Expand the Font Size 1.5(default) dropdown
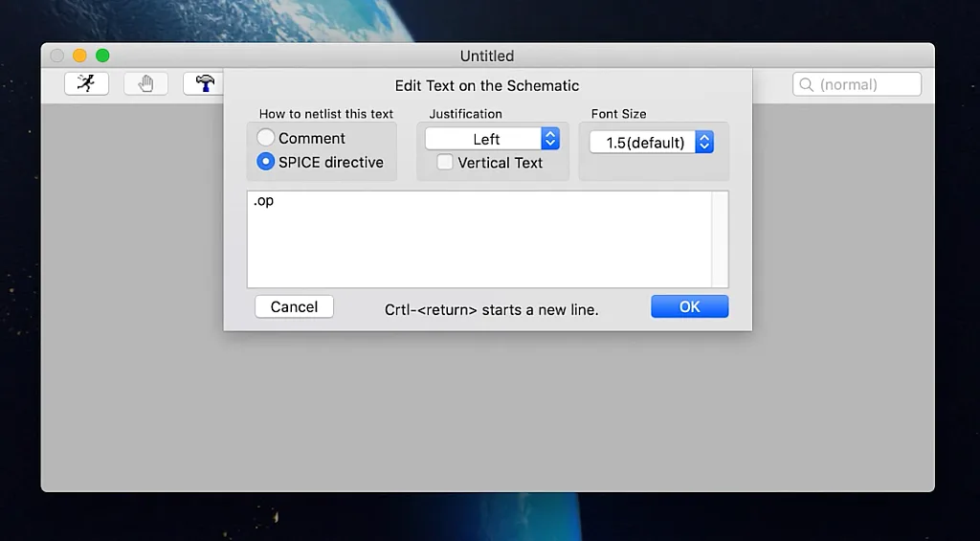This screenshot has height=541, width=980. 651,142
